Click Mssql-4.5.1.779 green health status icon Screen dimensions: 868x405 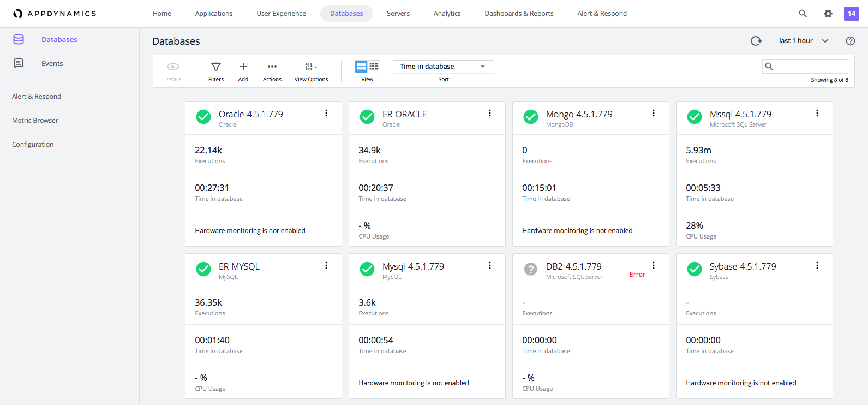[695, 117]
